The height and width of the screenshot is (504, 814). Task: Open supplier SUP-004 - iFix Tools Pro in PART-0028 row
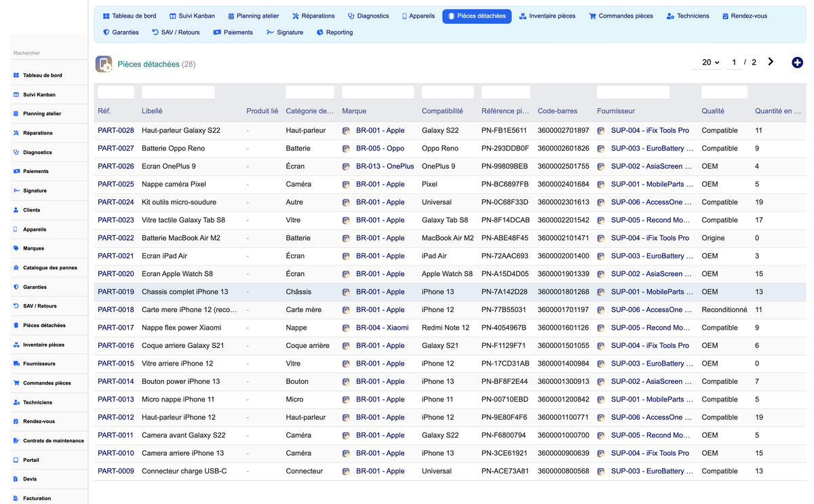pos(650,130)
